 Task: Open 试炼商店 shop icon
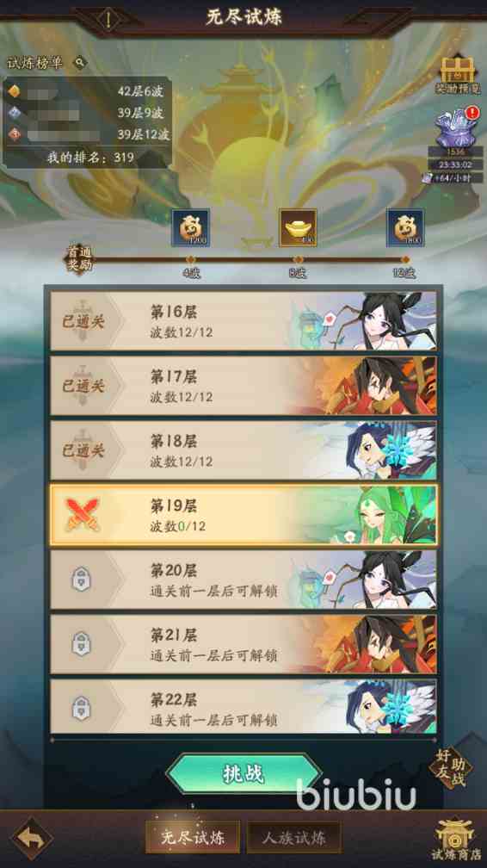point(453,840)
